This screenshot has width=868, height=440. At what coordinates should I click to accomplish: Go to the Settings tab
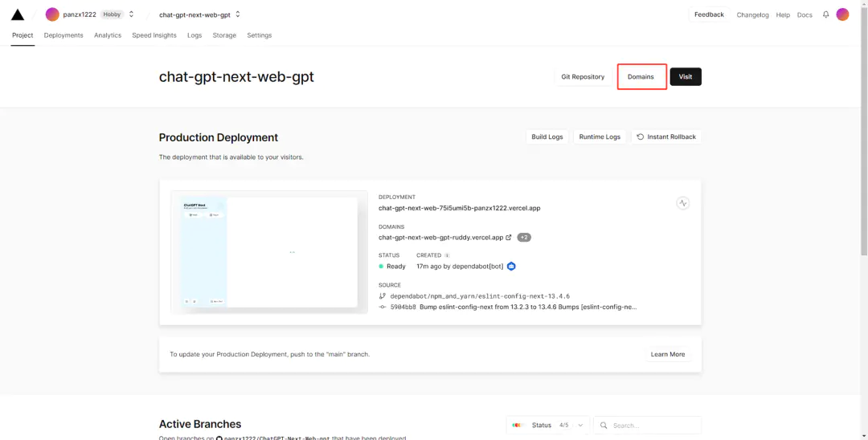pyautogui.click(x=259, y=35)
